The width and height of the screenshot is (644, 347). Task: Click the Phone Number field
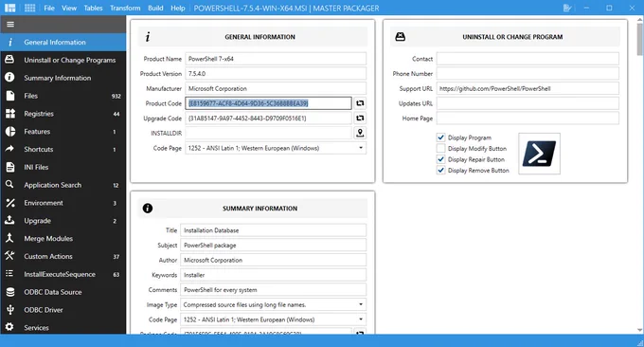coord(528,74)
